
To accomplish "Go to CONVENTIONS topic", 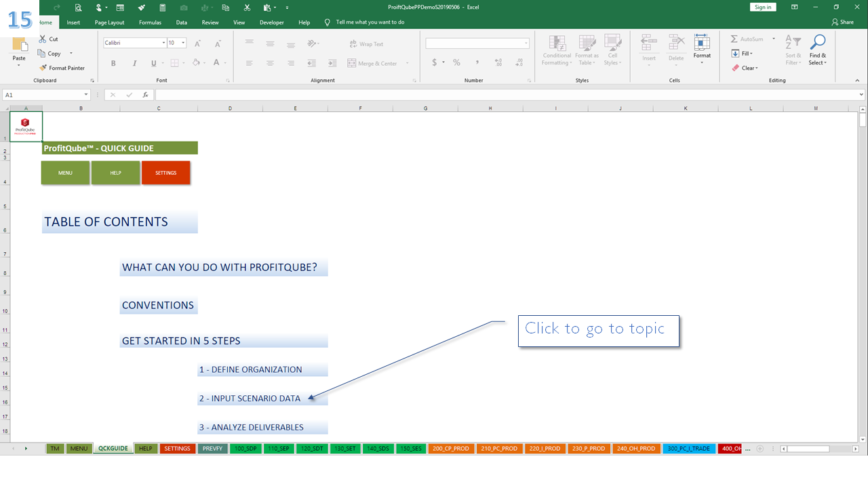I will [159, 306].
